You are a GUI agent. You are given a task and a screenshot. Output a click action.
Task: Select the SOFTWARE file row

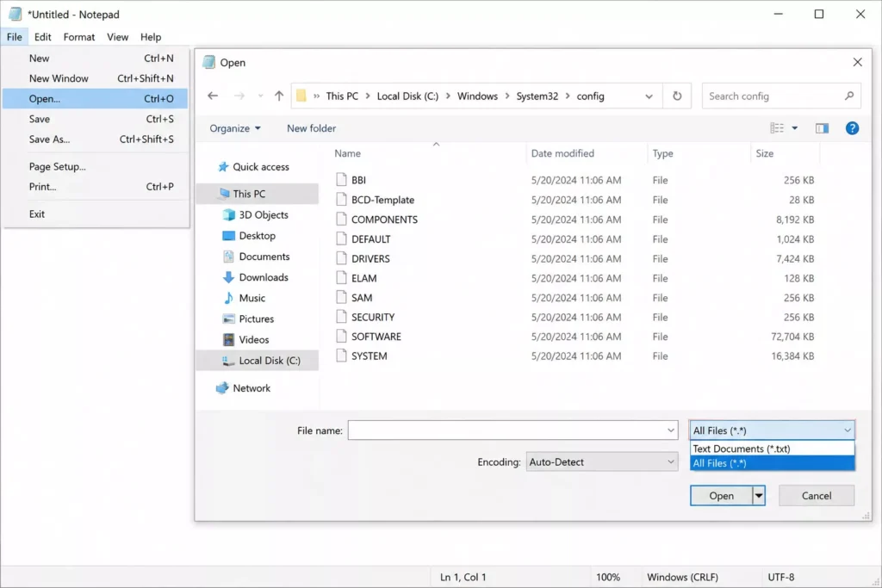point(576,336)
